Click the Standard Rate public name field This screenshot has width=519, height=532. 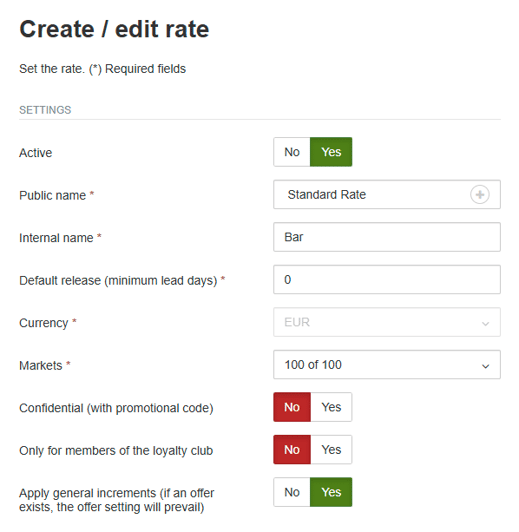[x=387, y=195]
